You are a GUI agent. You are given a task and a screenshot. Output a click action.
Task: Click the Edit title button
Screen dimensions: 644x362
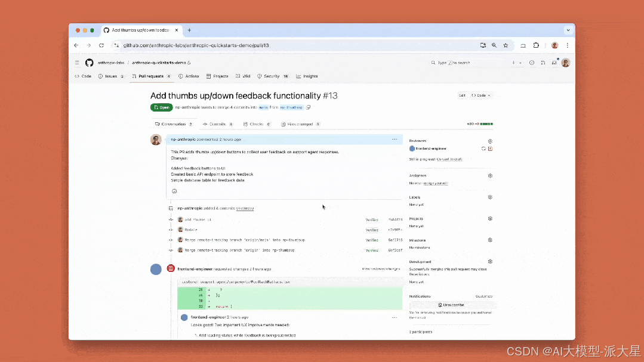click(x=462, y=95)
